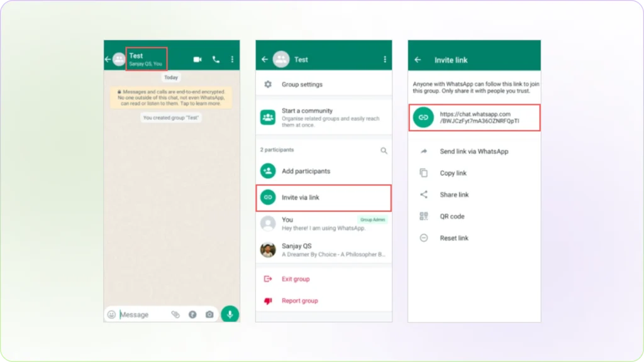Screen dimensions: 644x362
Task: Select Invite via link
Action: click(324, 198)
